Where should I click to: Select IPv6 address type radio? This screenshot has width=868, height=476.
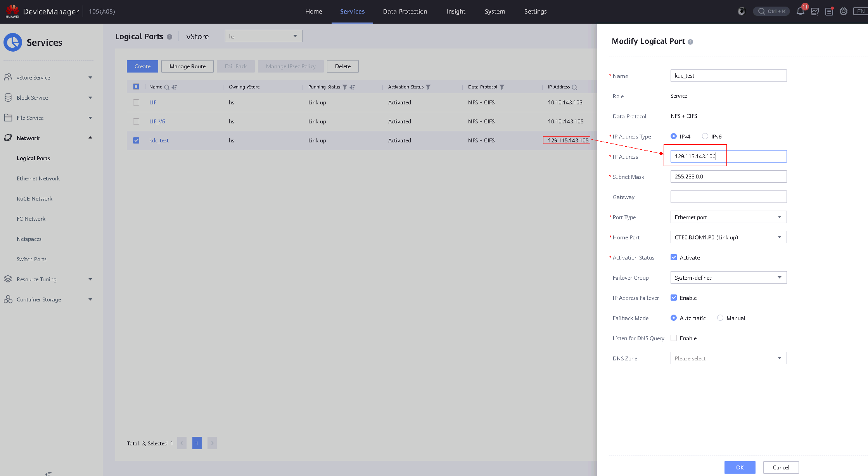click(x=705, y=136)
